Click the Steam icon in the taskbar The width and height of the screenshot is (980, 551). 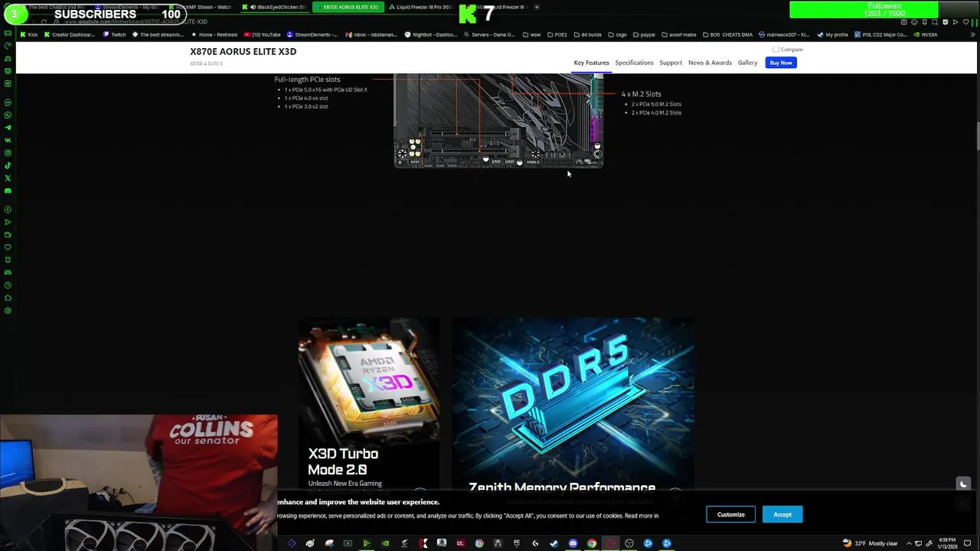[554, 543]
